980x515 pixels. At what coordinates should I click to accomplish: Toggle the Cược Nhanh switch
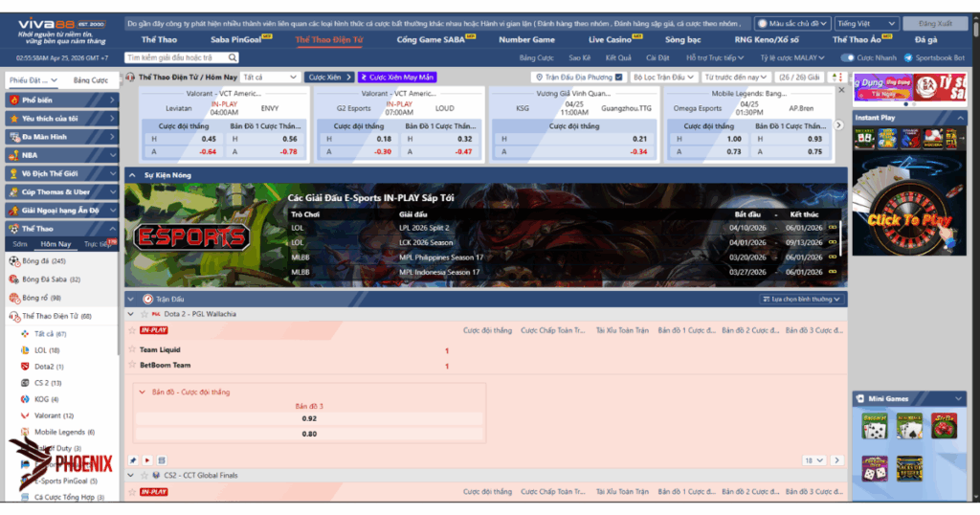click(847, 57)
